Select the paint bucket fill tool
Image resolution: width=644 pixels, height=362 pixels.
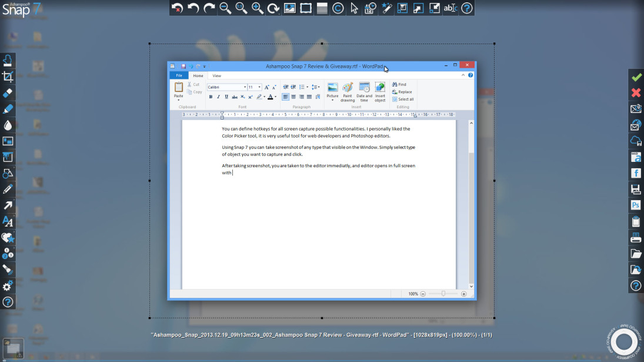tap(8, 157)
